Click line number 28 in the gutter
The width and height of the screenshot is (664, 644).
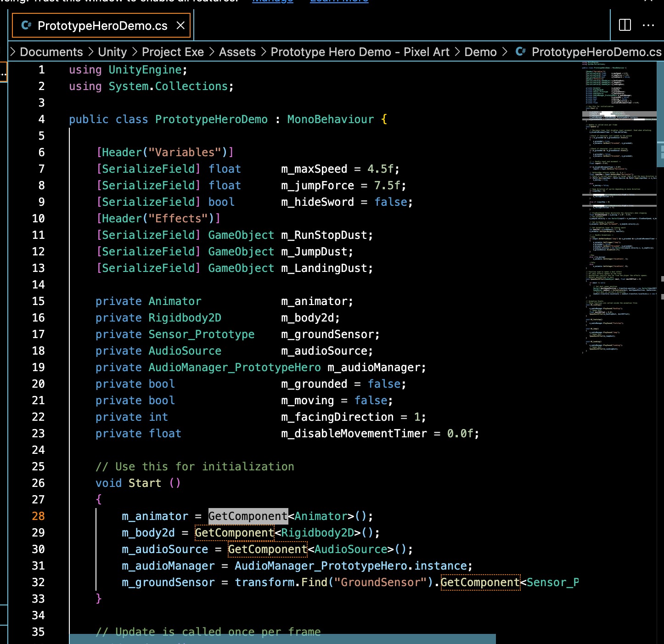point(39,516)
